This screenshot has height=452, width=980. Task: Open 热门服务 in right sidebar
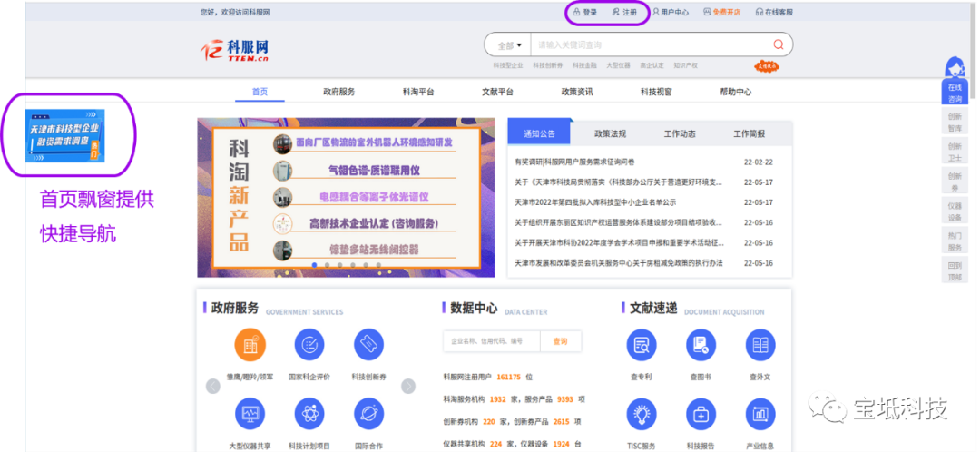tap(955, 241)
